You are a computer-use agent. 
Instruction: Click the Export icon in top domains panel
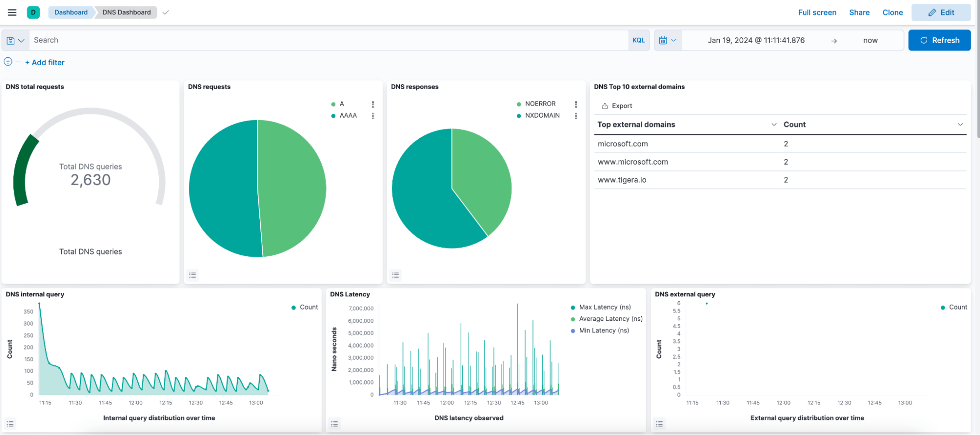605,106
